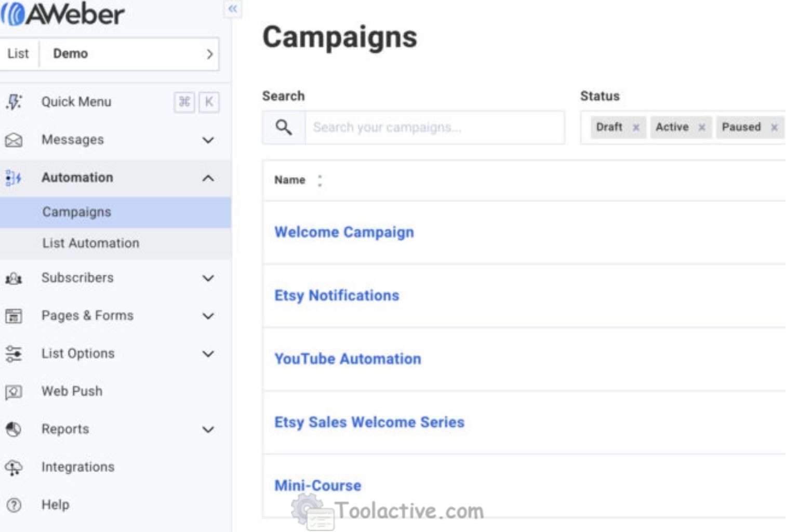Click the Web Push notification icon
This screenshot has width=798, height=532.
coord(14,391)
